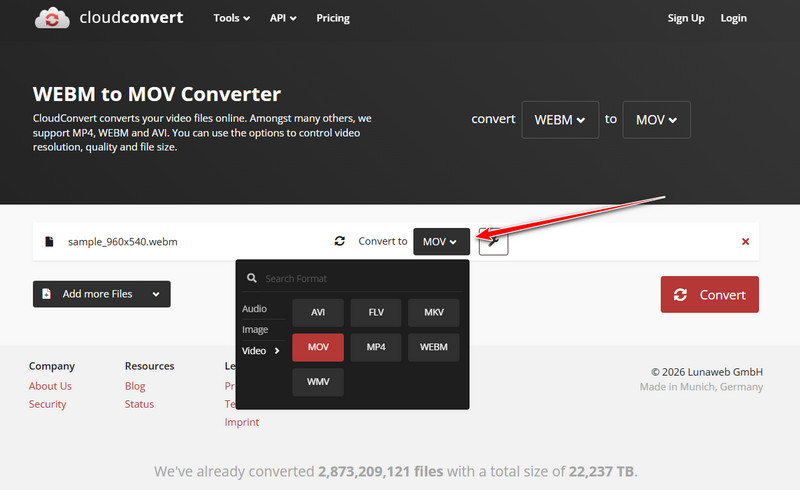Click the cloudconvert brand name text
Viewport: 800px width, 490px height.
[131, 17]
